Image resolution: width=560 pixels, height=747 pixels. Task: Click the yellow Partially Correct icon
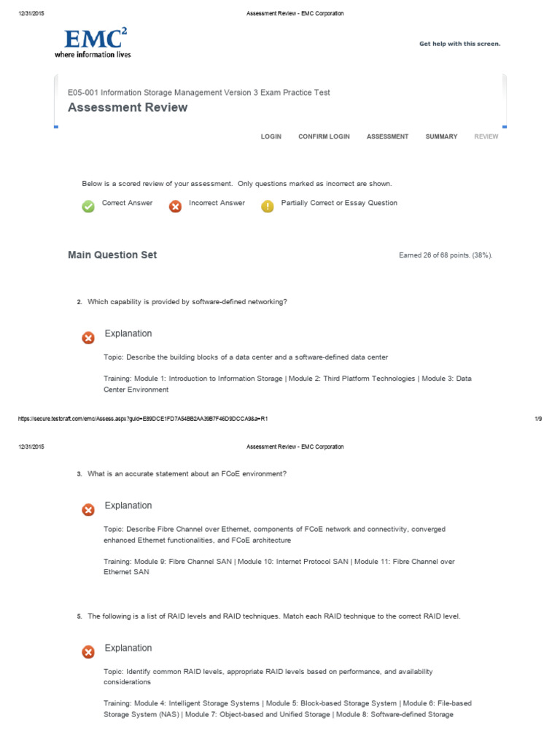tap(268, 206)
